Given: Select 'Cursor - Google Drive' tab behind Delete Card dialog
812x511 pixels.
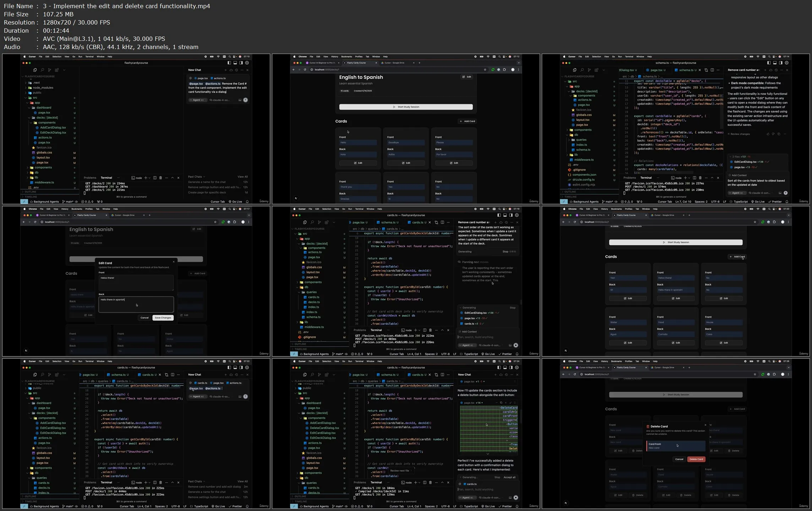Looking at the screenshot, I should click(x=663, y=368).
